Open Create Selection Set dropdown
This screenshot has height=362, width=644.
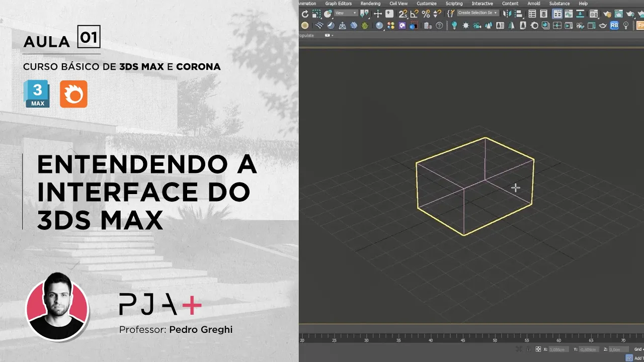click(478, 13)
